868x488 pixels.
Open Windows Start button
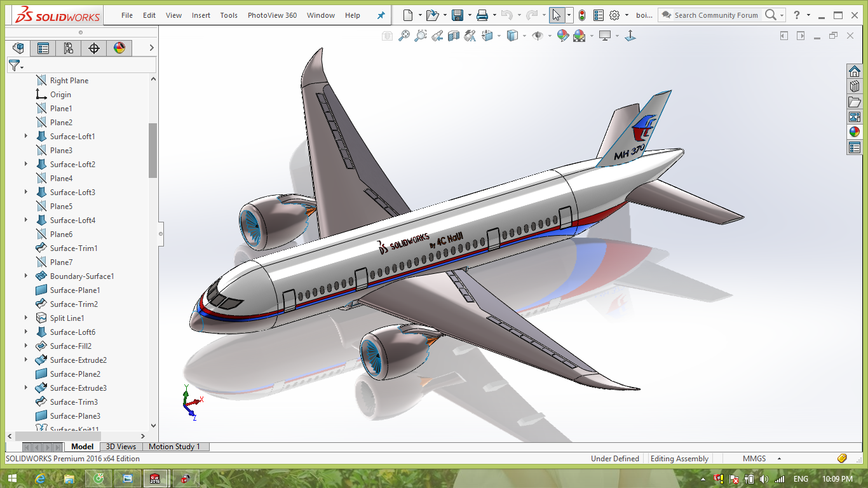click(12, 478)
